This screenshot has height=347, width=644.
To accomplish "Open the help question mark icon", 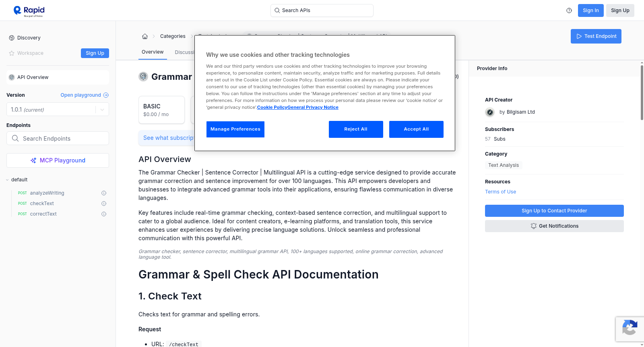I will [569, 10].
